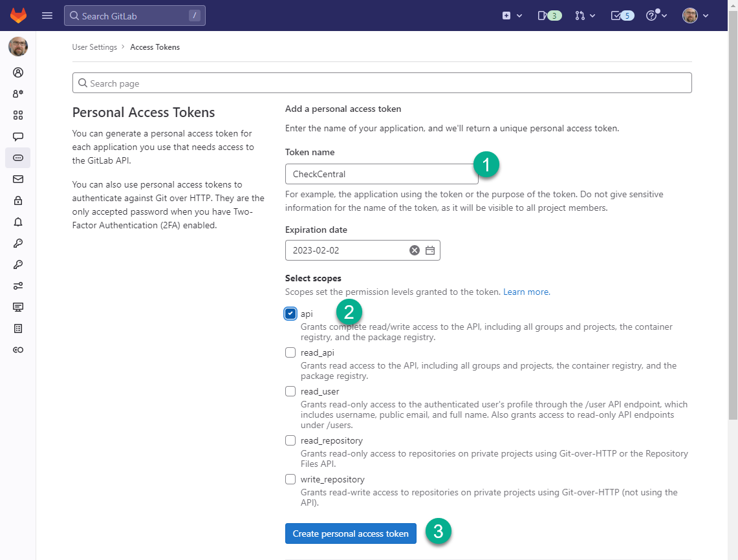Open the help question mark dropdown

pos(656,16)
